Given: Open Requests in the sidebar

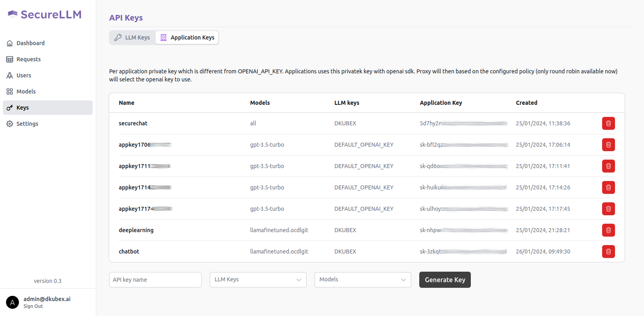Looking at the screenshot, I should point(28,59).
